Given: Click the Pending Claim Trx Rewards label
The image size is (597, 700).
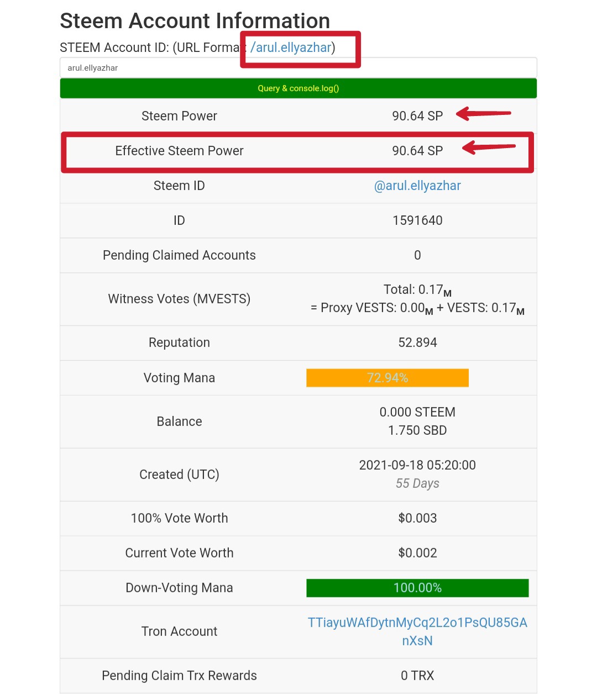Looking at the screenshot, I should click(x=179, y=676).
